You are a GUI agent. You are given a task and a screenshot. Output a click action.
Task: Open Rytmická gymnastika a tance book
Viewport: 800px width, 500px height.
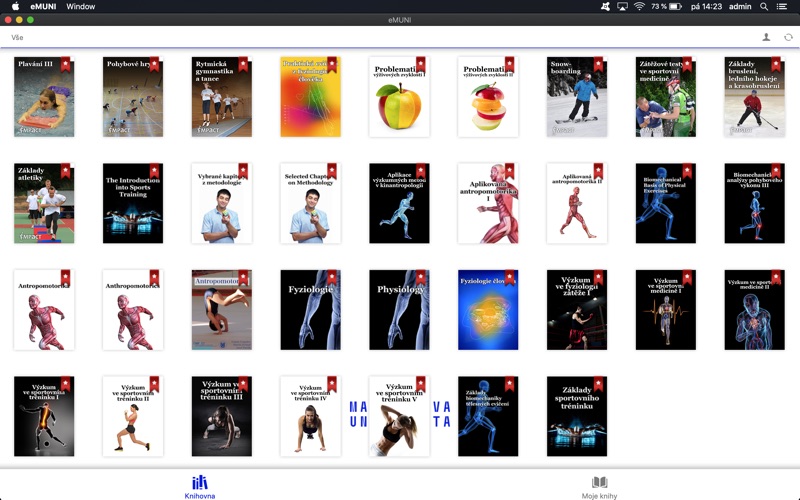coord(221,96)
